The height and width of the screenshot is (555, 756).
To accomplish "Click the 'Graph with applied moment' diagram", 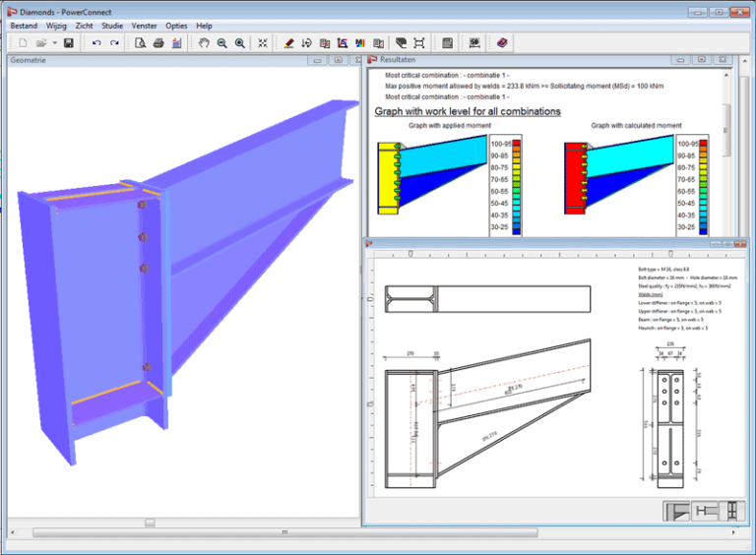I will tap(432, 174).
